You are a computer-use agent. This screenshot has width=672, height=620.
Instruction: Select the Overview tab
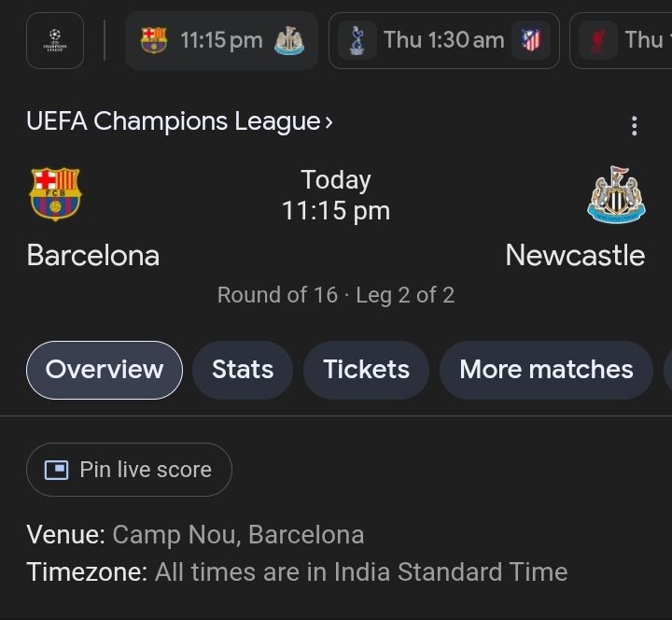[105, 370]
